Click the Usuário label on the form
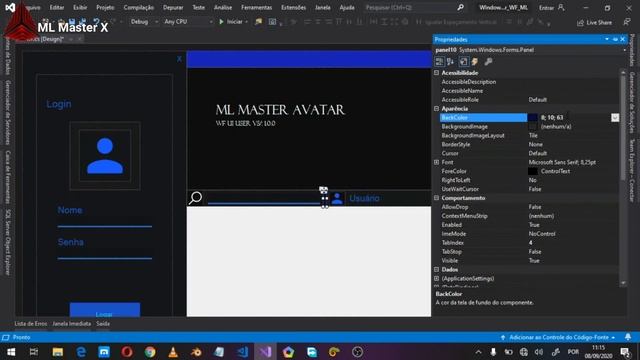This screenshot has height=360, width=640. coord(364,198)
